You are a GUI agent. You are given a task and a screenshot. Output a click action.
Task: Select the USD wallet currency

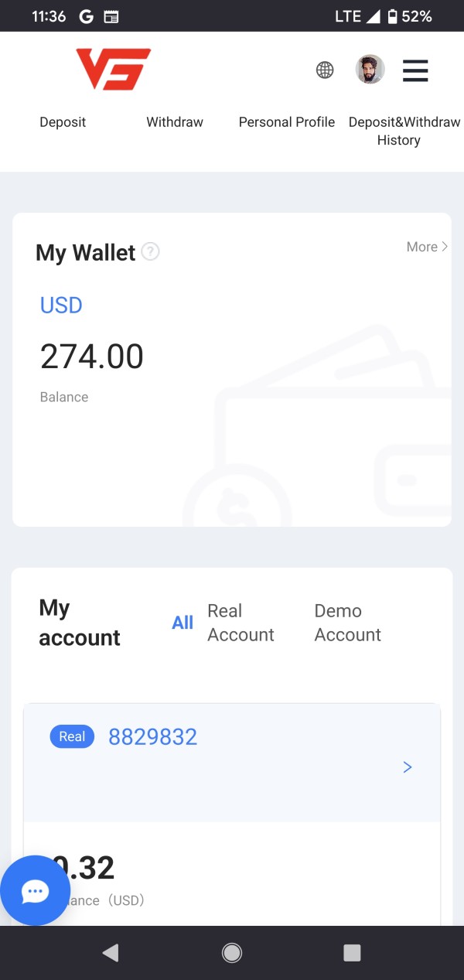61,305
